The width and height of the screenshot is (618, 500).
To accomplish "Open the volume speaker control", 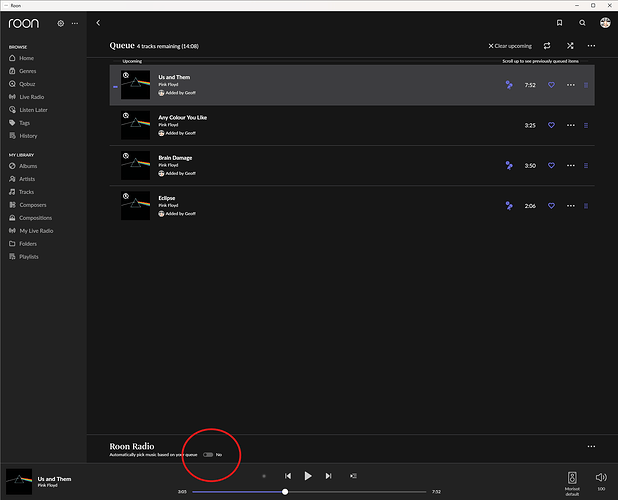I will (x=601, y=478).
